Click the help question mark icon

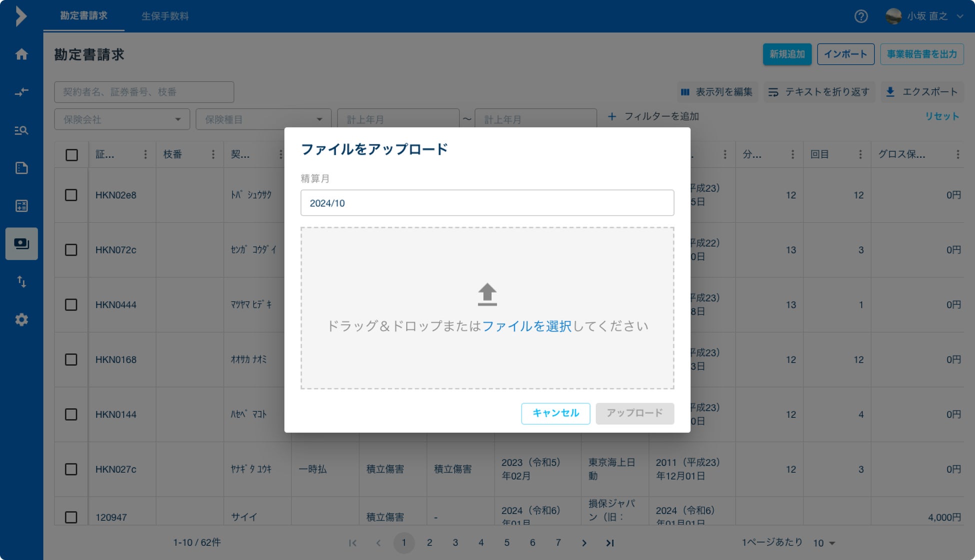[x=860, y=16]
